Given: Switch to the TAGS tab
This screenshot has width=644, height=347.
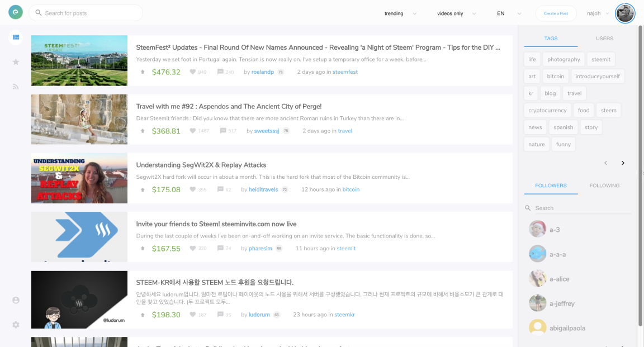Looking at the screenshot, I should click(551, 39).
